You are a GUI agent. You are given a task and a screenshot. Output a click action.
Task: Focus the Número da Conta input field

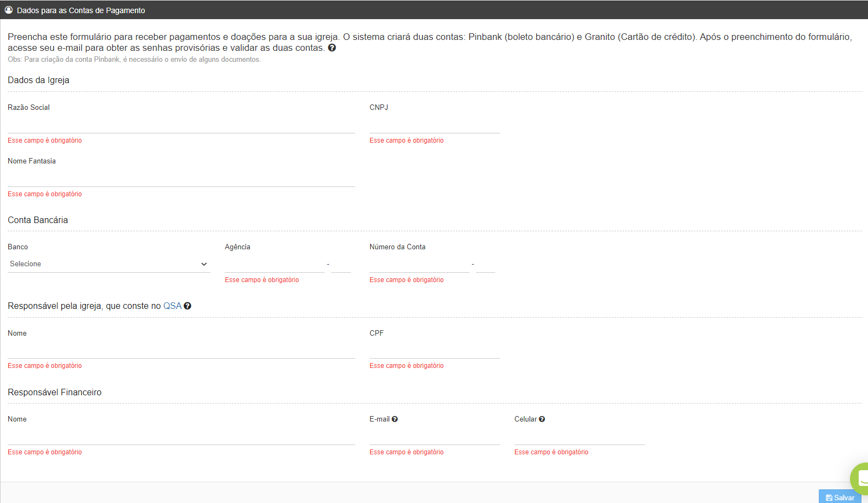click(x=419, y=264)
